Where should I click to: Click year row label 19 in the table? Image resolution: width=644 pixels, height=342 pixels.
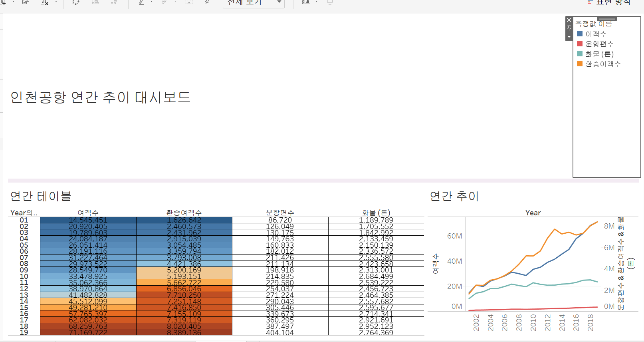(x=24, y=332)
